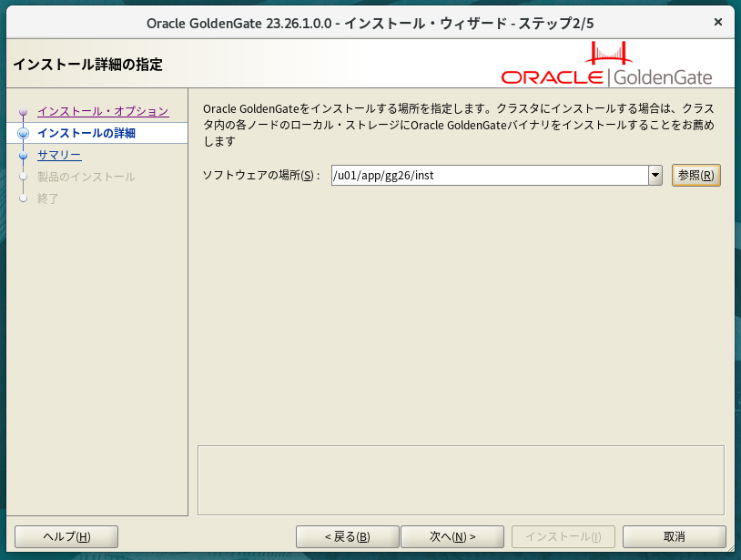
Task: Select the インストールの詳細 step in sidebar
Action: click(86, 133)
